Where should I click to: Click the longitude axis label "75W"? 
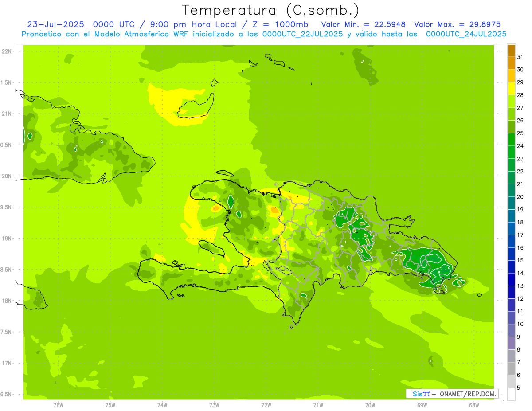tap(110, 405)
